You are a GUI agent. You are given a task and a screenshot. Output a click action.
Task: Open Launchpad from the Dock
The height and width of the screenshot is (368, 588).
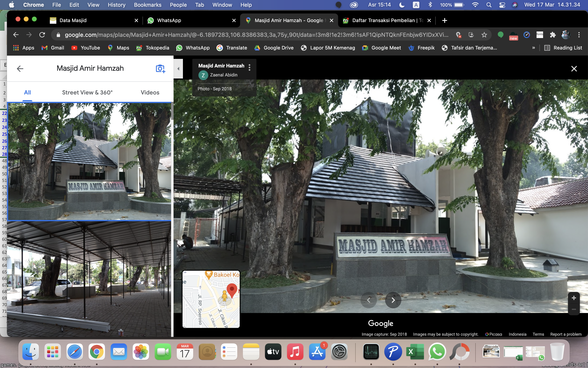pos(52,351)
